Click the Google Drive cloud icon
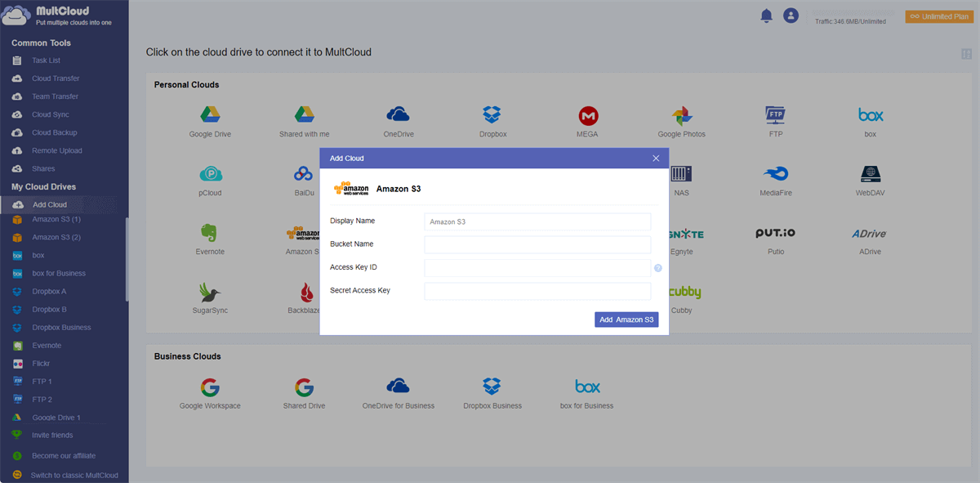 click(x=210, y=115)
